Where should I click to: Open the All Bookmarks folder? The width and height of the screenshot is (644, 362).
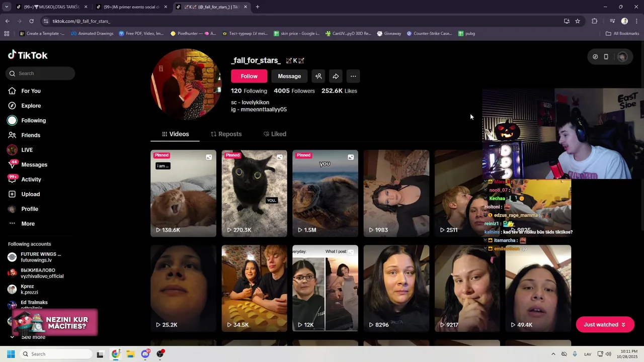[622, 34]
